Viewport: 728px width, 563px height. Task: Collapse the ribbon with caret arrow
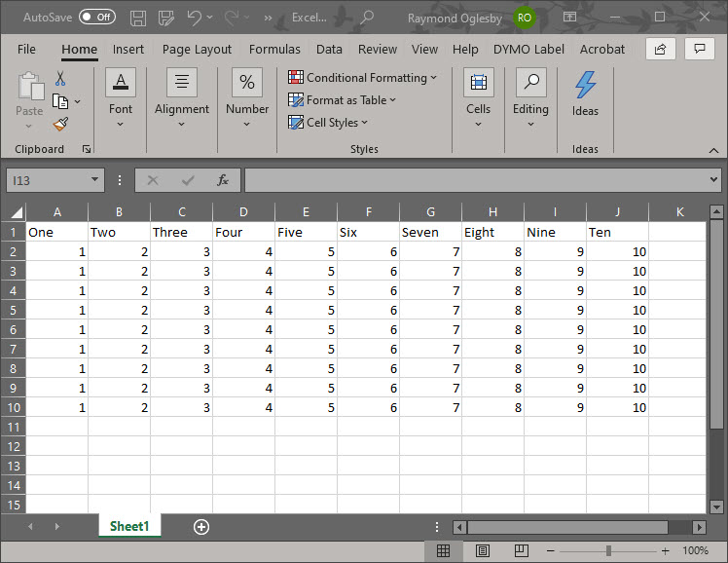click(713, 151)
